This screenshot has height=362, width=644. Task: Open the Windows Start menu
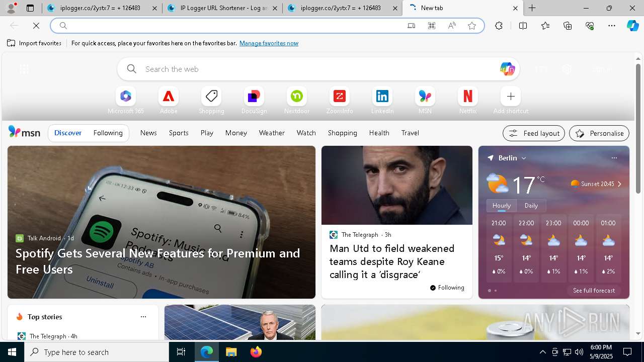pyautogui.click(x=12, y=352)
